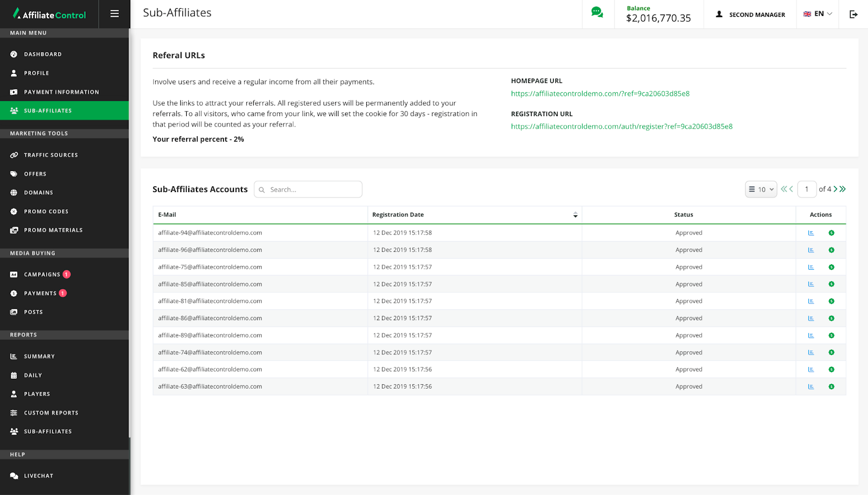Click the page number input box
The width and height of the screenshot is (868, 495).
(x=807, y=189)
